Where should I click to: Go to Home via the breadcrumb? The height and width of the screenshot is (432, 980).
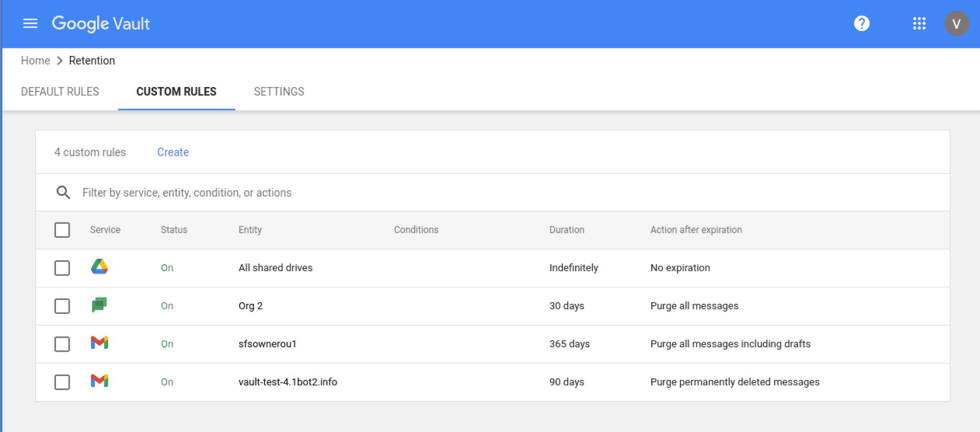(35, 60)
